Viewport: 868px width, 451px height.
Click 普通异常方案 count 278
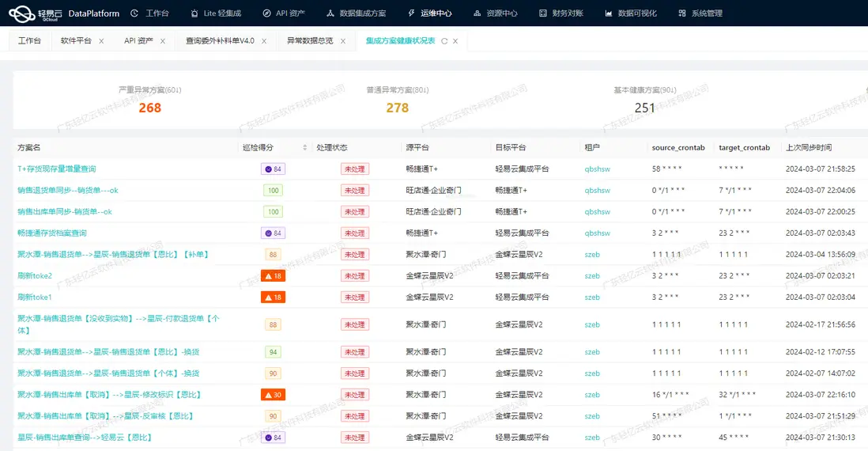pyautogui.click(x=398, y=108)
